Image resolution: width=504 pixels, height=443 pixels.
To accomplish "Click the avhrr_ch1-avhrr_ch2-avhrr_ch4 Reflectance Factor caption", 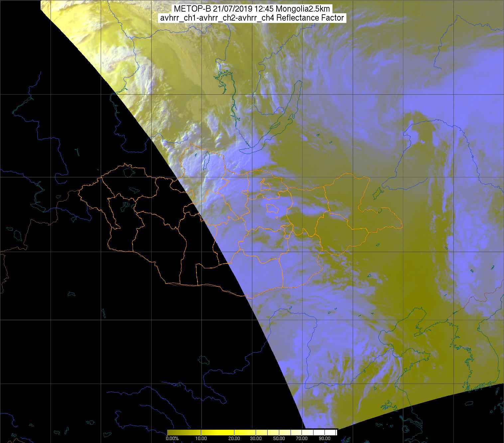I will click(252, 18).
